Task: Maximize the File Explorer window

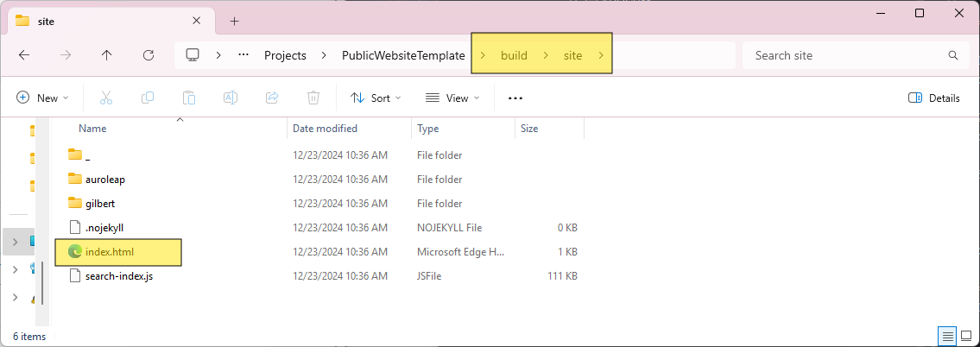Action: click(920, 13)
